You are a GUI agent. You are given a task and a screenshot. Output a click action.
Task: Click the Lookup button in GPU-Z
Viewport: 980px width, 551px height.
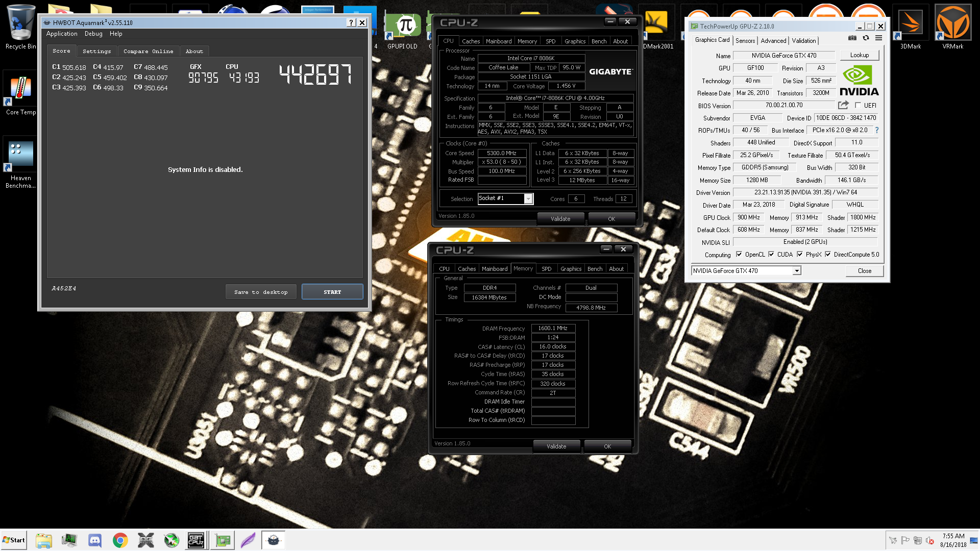point(860,55)
